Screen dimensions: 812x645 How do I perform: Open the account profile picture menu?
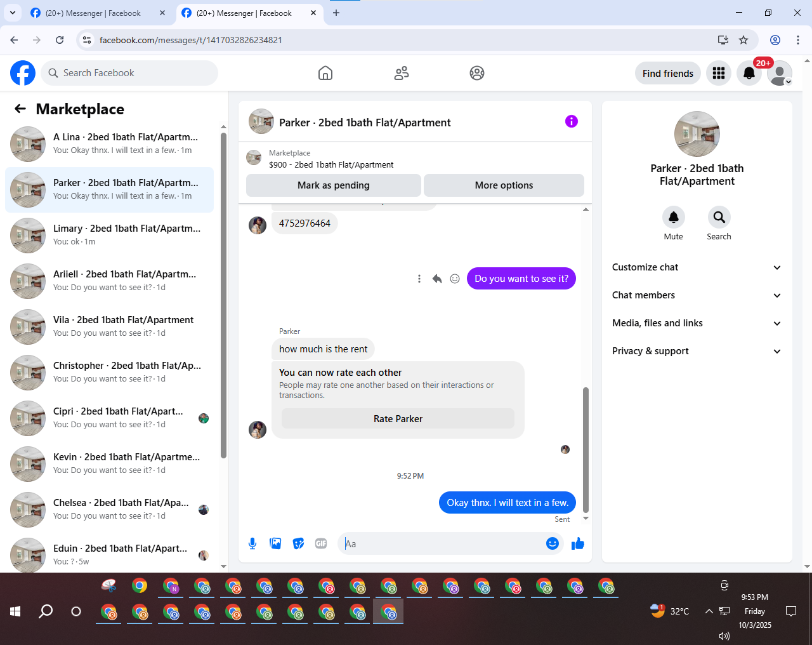click(x=780, y=73)
